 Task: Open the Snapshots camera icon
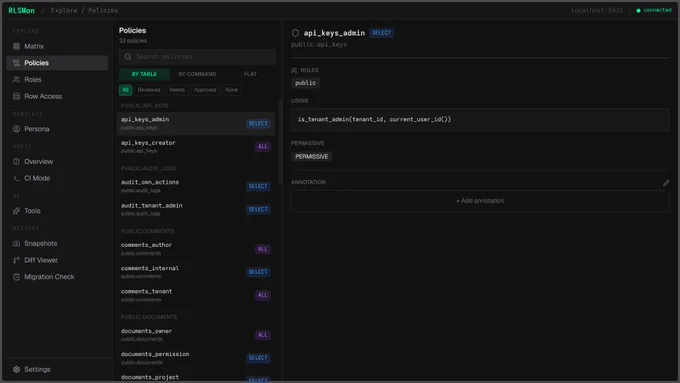pos(16,243)
